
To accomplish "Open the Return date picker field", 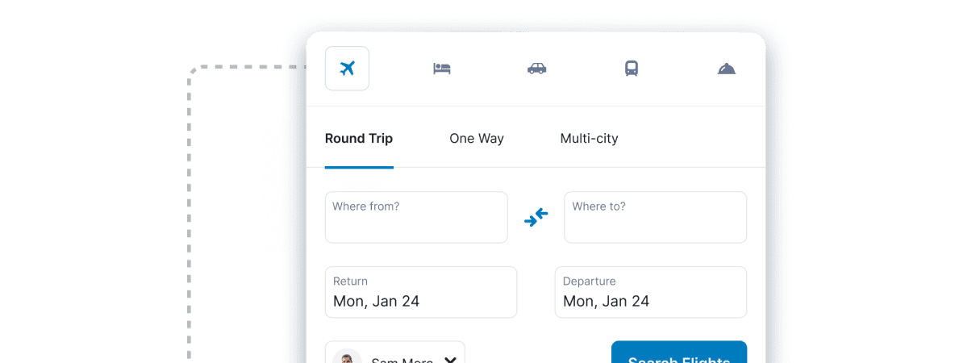I will click(421, 292).
